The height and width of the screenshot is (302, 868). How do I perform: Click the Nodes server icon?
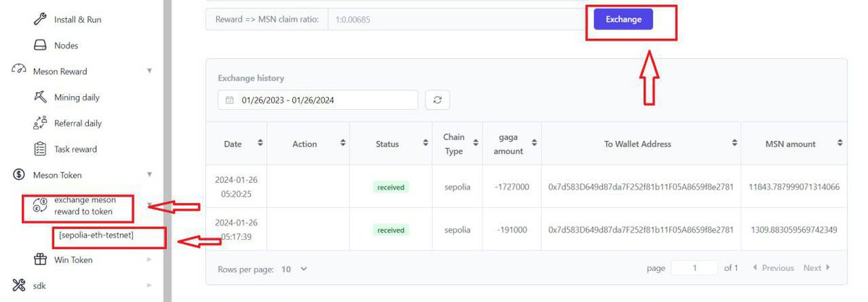click(x=41, y=46)
